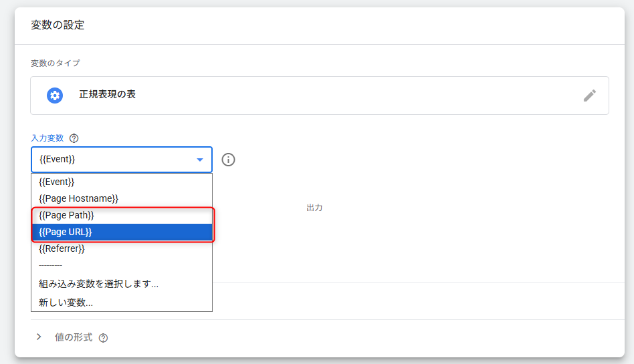Click the input variable dropdown arrow

pyautogui.click(x=199, y=160)
